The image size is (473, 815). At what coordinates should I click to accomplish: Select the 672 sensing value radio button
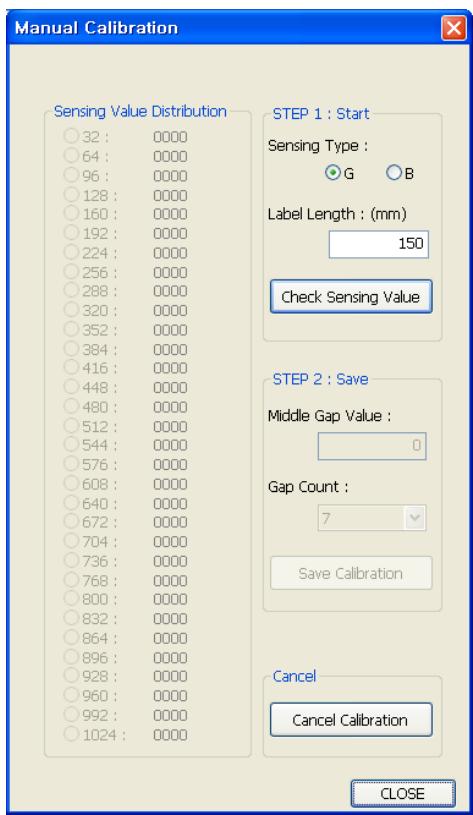71,521
